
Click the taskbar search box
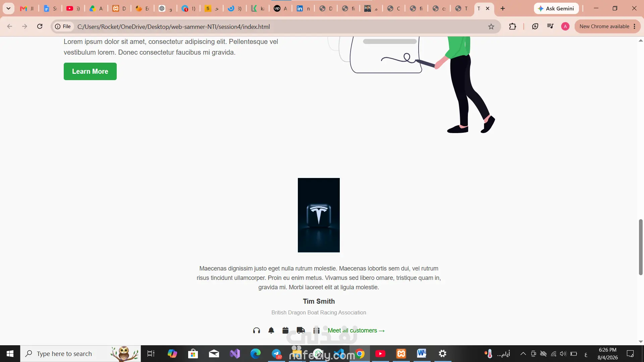80,354
